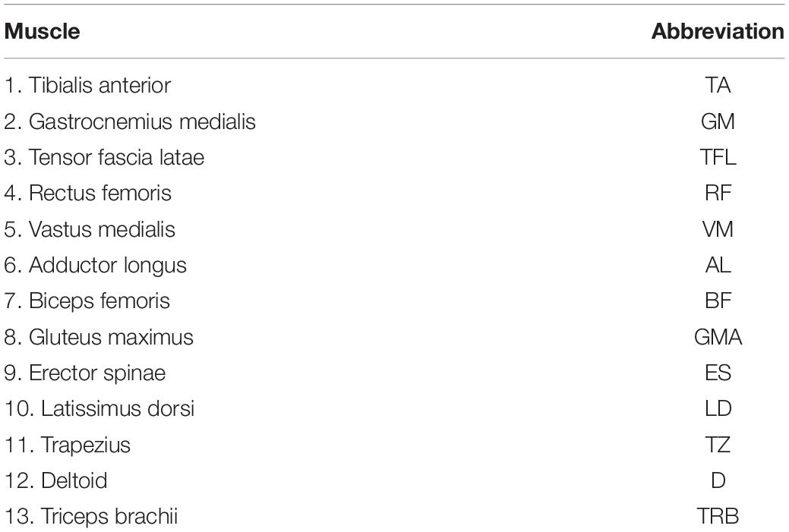The width and height of the screenshot is (789, 532).
Task: Click the Rectus femoris muscle name
Action: [87, 193]
